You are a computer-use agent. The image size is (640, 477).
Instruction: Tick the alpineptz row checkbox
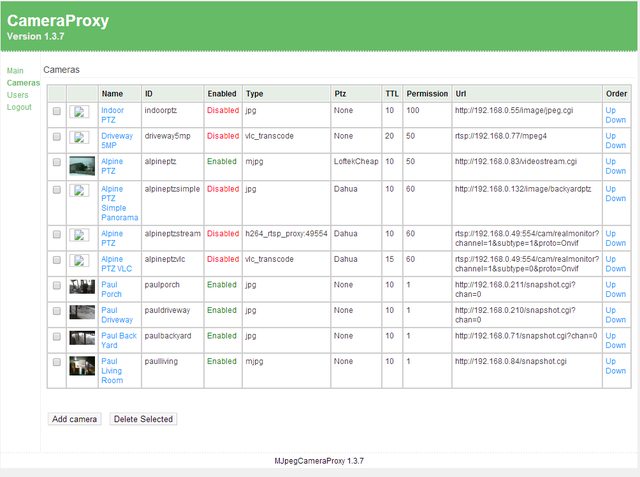(x=57, y=162)
